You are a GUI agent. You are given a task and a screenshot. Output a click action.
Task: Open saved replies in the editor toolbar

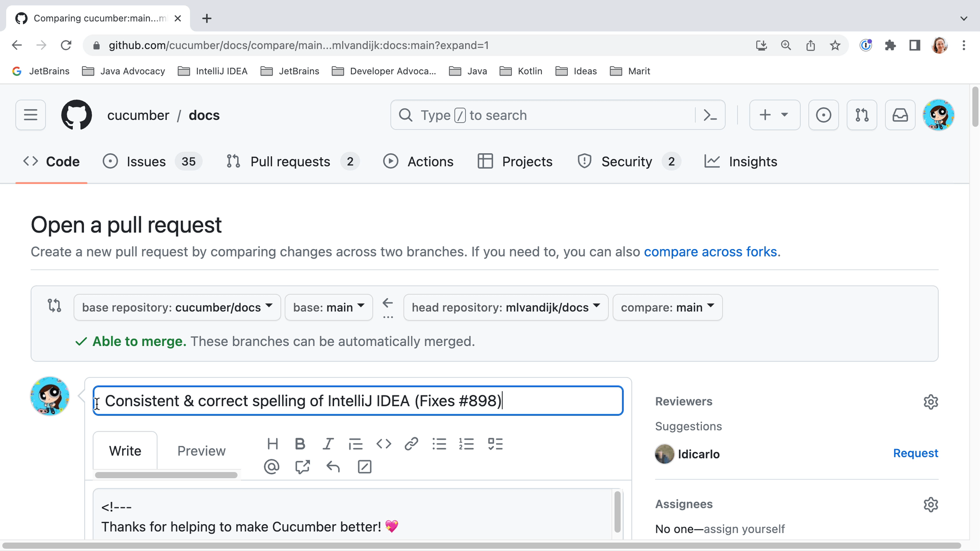click(333, 467)
